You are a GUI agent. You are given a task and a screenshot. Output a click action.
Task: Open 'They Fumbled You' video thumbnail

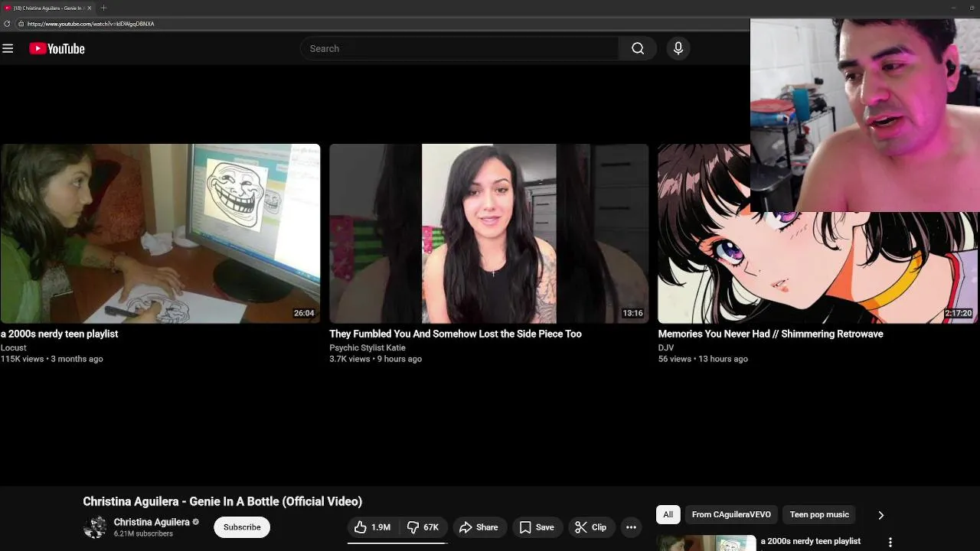pyautogui.click(x=488, y=233)
